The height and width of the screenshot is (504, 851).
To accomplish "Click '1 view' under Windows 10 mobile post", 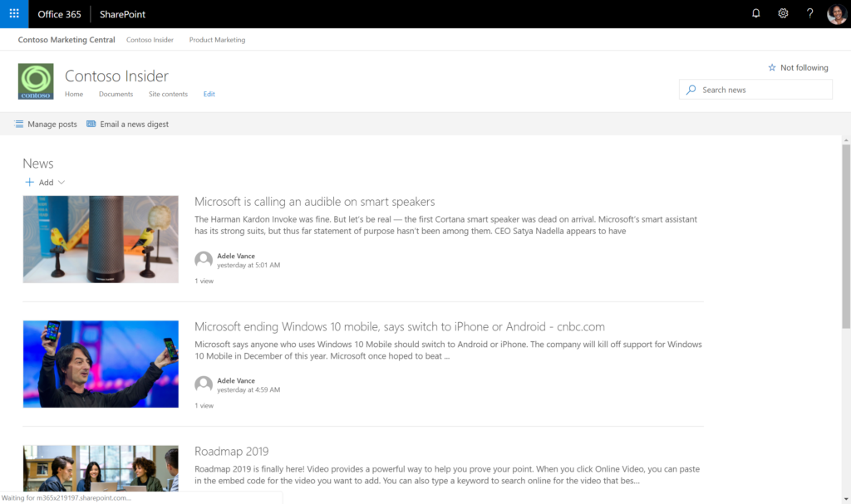I will tap(204, 406).
